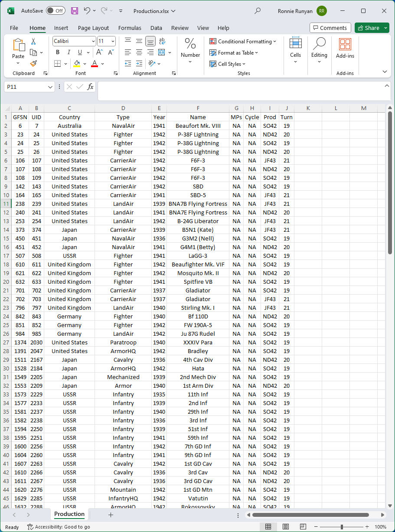395x532 pixels.
Task: Expand the Conditional Formatting menu
Action: pos(243,42)
